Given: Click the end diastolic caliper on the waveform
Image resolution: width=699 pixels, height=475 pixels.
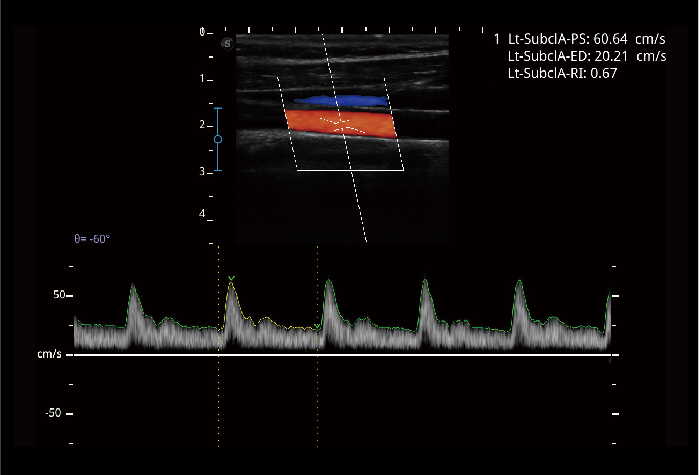Looking at the screenshot, I should [x=317, y=327].
